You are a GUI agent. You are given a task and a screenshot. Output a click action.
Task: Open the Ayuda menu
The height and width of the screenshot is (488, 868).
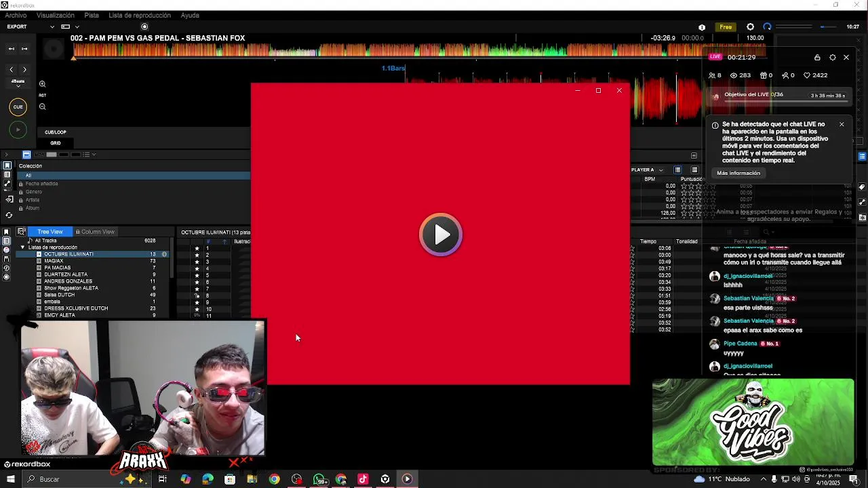[190, 15]
